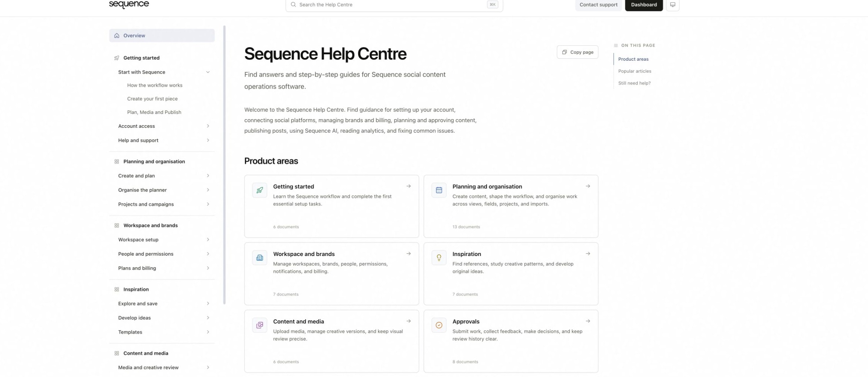Open the Planning and organisation card title
This screenshot has height=377, width=868.
487,186
